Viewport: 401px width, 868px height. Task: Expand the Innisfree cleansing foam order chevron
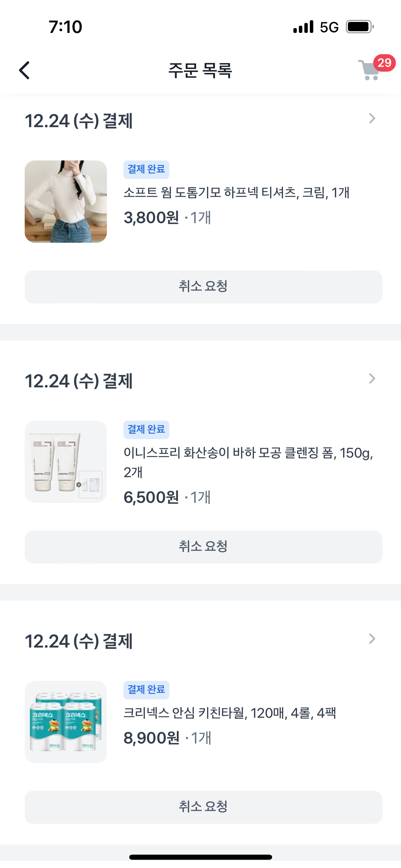tap(372, 379)
